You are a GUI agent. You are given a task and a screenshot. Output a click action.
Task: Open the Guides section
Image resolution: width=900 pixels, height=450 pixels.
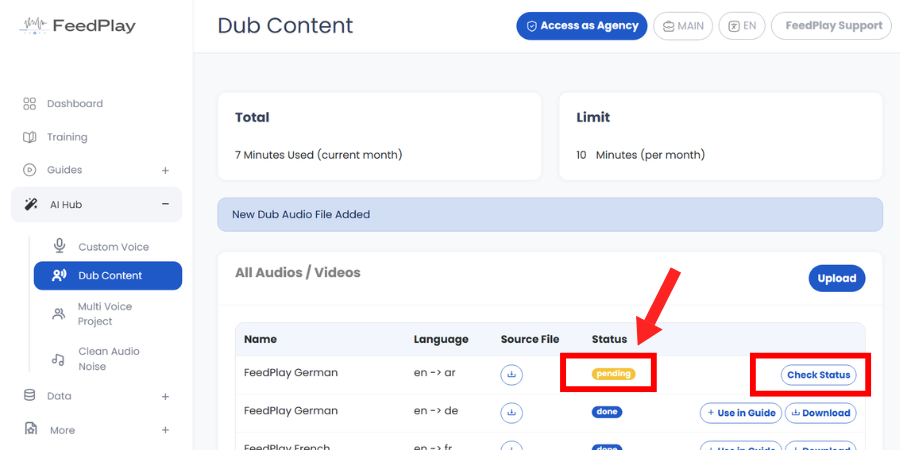coord(64,170)
